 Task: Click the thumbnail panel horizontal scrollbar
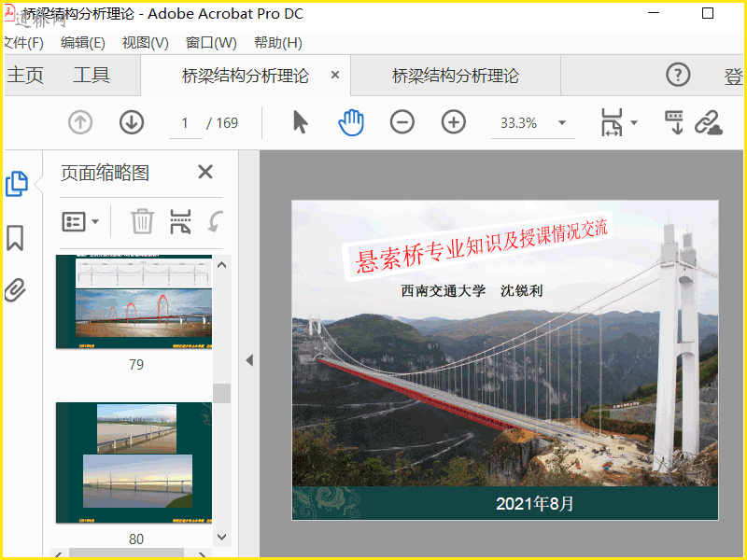127,553
